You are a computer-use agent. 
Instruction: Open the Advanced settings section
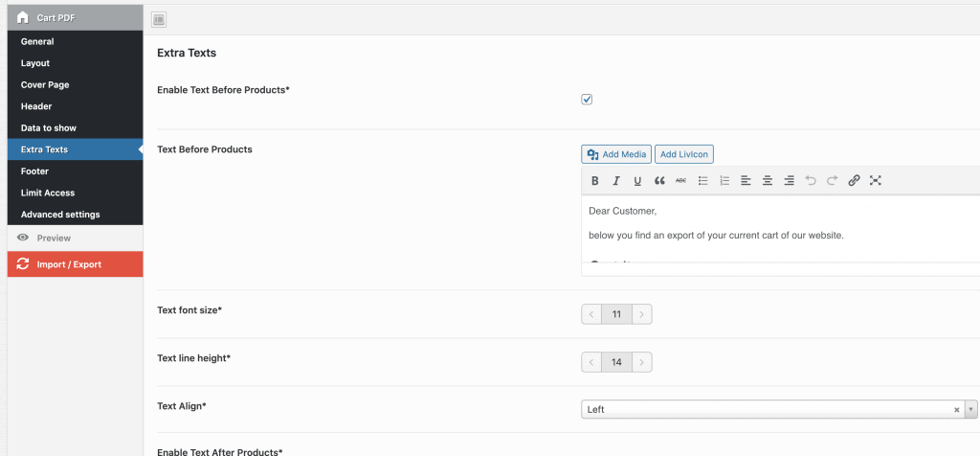tap(60, 214)
